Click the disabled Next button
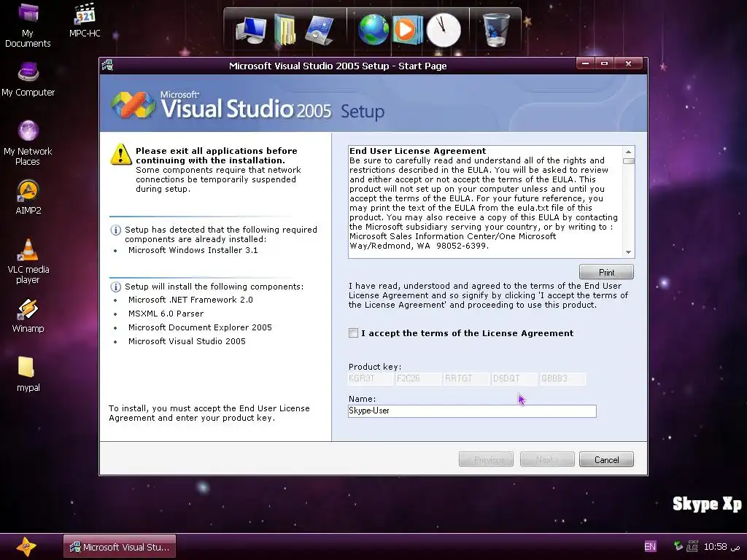Image resolution: width=747 pixels, height=560 pixels. (547, 459)
